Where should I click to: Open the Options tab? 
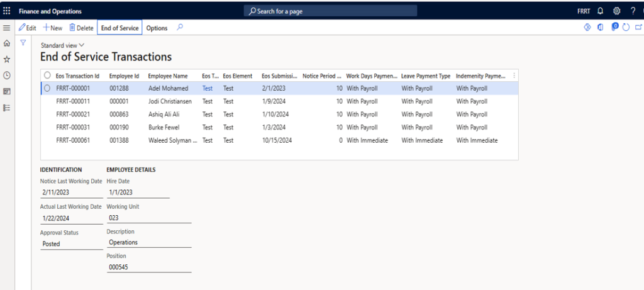pos(157,28)
